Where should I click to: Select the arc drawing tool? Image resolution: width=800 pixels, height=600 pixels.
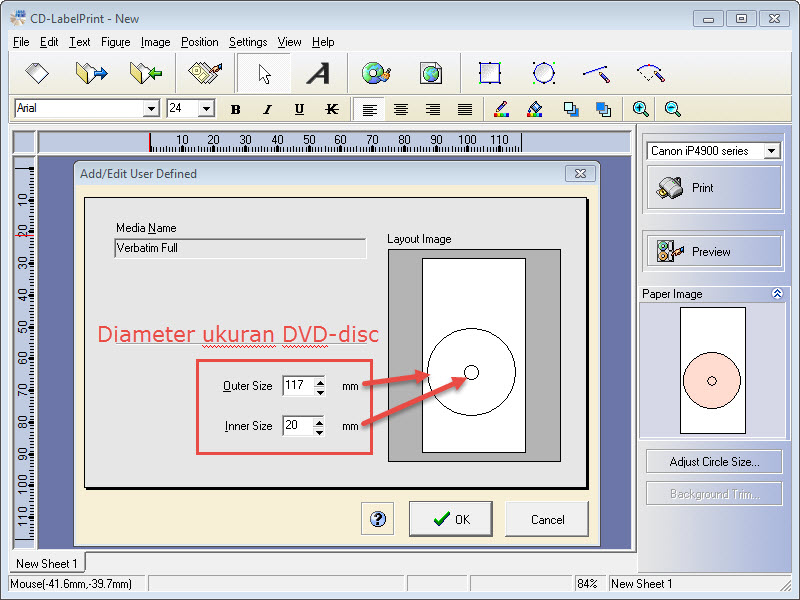pos(651,73)
